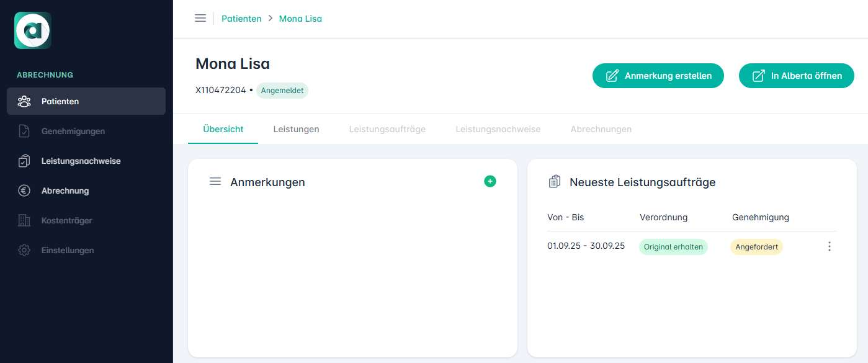The image size is (868, 363).
Task: Click the Original erhalten status badge
Action: pyautogui.click(x=673, y=247)
